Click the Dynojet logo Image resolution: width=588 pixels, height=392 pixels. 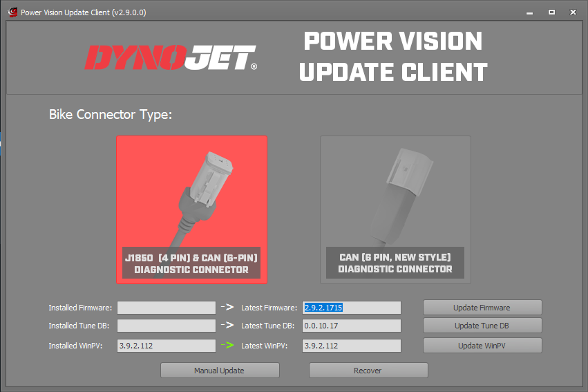tap(171, 58)
